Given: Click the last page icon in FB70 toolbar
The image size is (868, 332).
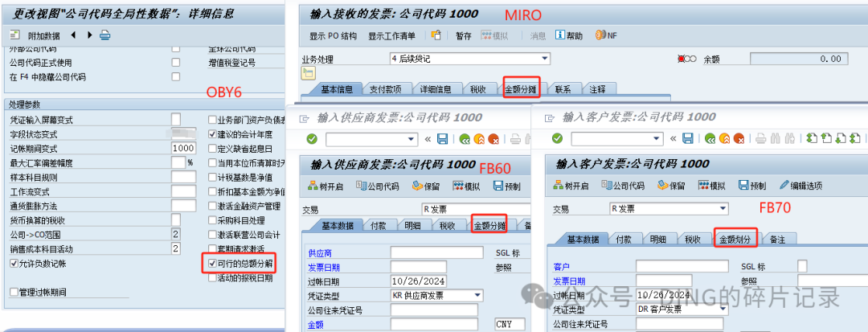Looking at the screenshot, I should (855, 138).
